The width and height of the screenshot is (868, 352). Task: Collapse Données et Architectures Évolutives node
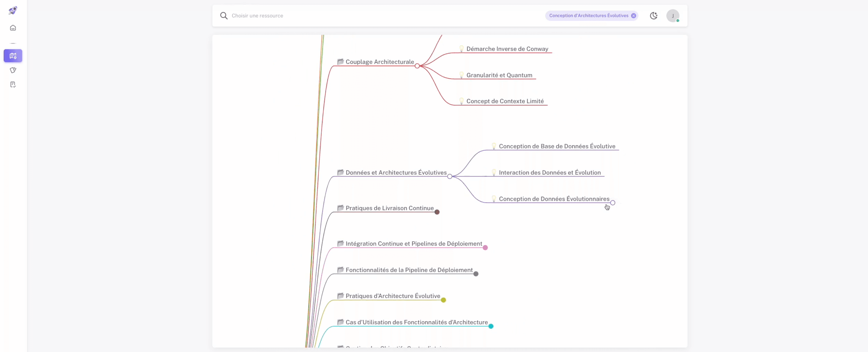click(x=450, y=176)
